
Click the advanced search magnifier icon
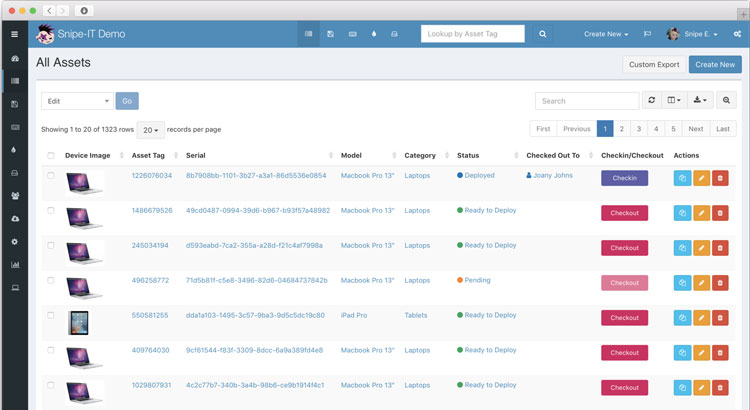point(727,101)
